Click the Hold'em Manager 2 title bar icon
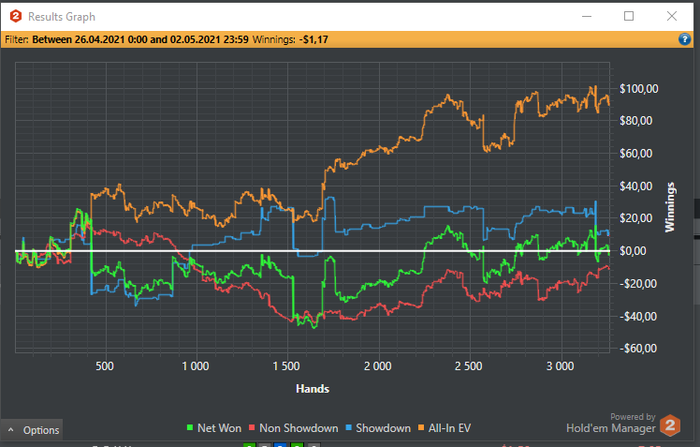 16,17
